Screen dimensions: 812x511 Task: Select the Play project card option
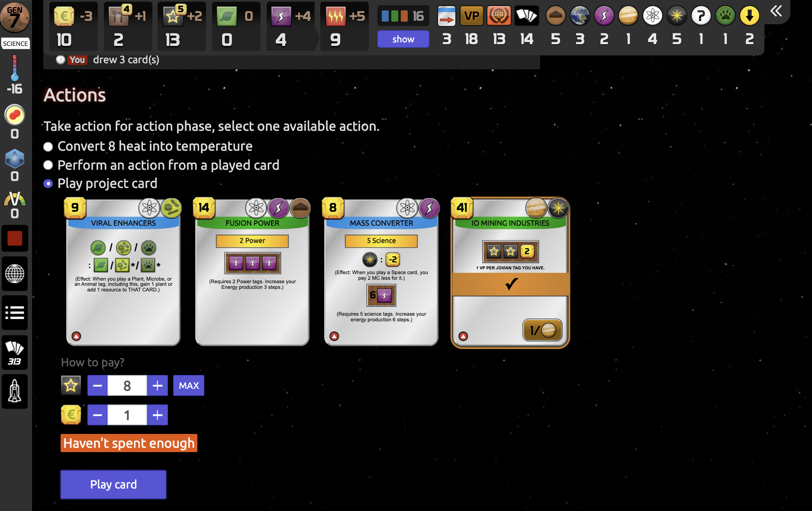coord(48,184)
